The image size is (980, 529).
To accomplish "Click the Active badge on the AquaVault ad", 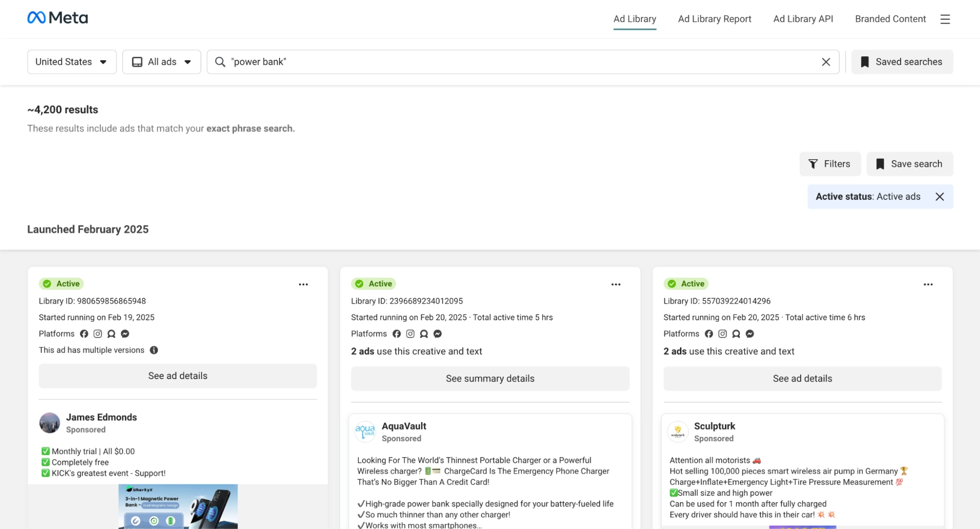I will [x=374, y=284].
